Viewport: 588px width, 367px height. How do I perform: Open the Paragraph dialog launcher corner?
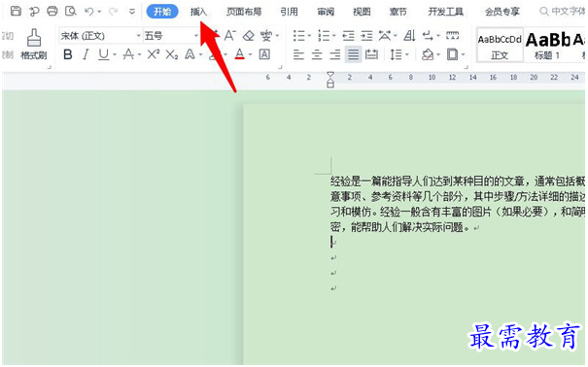point(467,67)
